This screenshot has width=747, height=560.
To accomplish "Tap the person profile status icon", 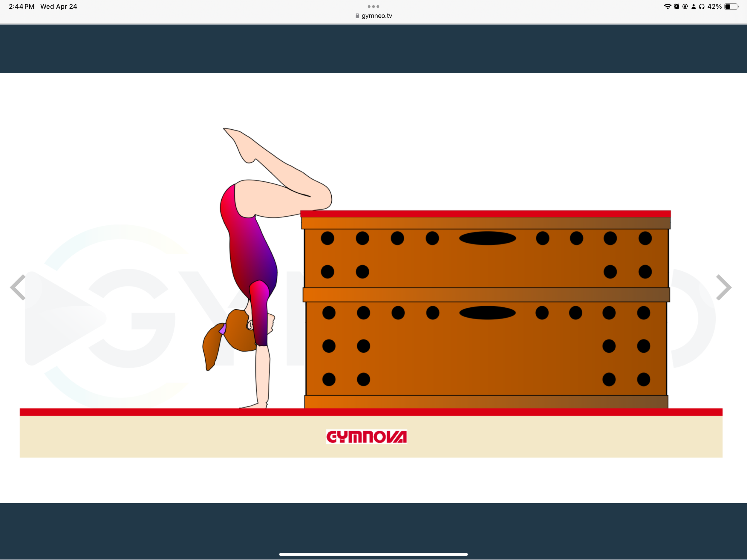I will (693, 6).
